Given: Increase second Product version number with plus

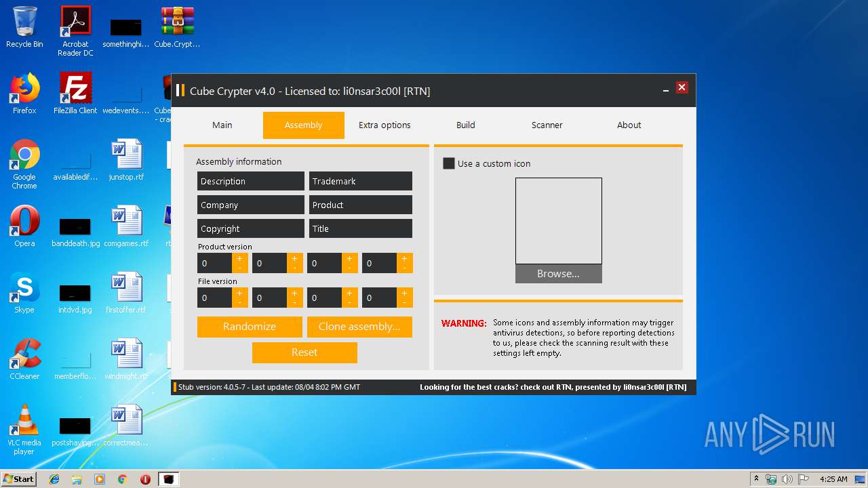Looking at the screenshot, I should coord(294,258).
